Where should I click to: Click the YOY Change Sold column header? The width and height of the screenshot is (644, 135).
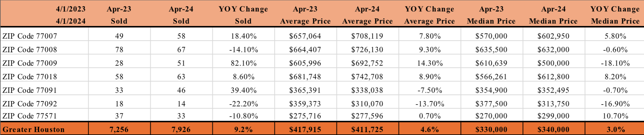tap(243, 15)
